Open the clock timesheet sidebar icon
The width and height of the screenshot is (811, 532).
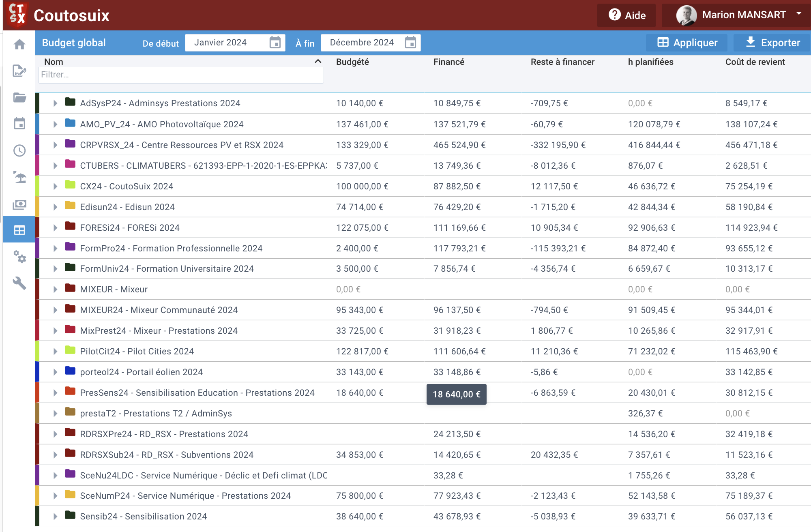coord(19,150)
